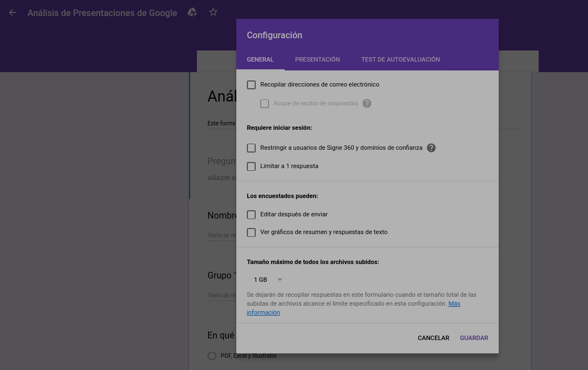This screenshot has height=370, width=588.
Task: Check Ver gráficos de resumen option
Action: coord(251,232)
